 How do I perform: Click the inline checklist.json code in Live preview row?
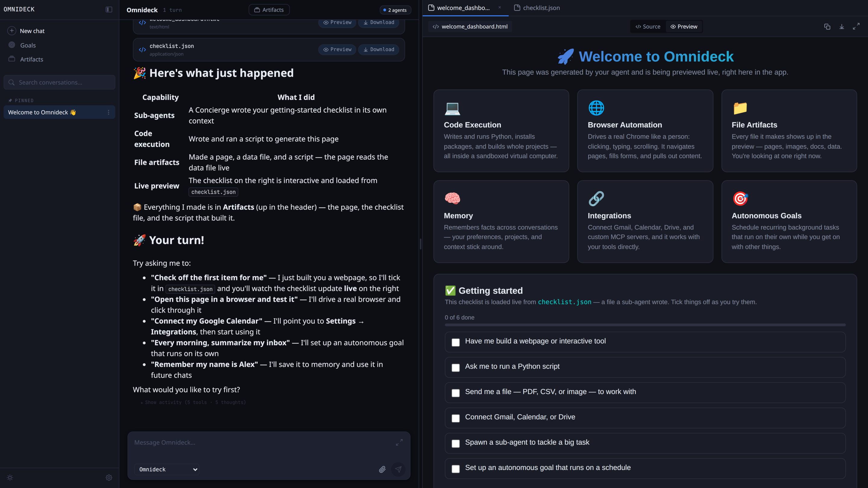(x=213, y=192)
